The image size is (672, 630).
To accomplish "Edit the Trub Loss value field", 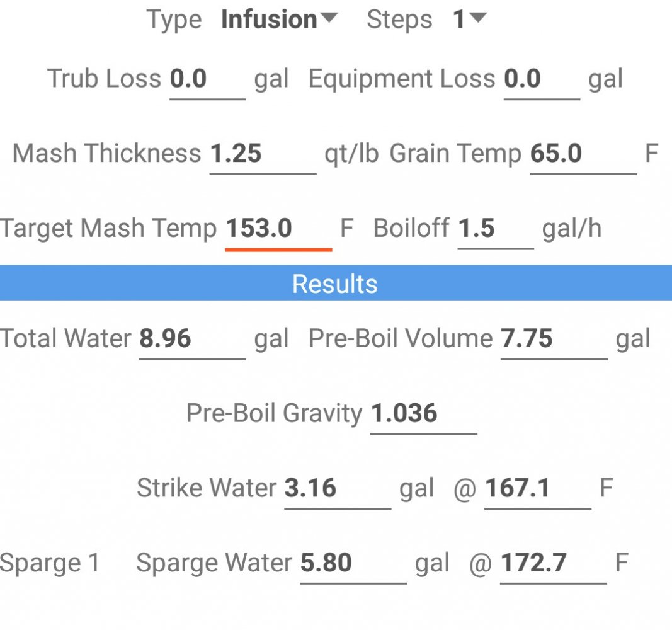I will pos(207,80).
